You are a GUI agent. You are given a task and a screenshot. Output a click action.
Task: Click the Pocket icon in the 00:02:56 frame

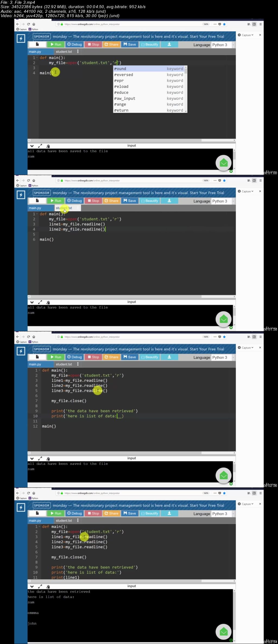point(220,337)
